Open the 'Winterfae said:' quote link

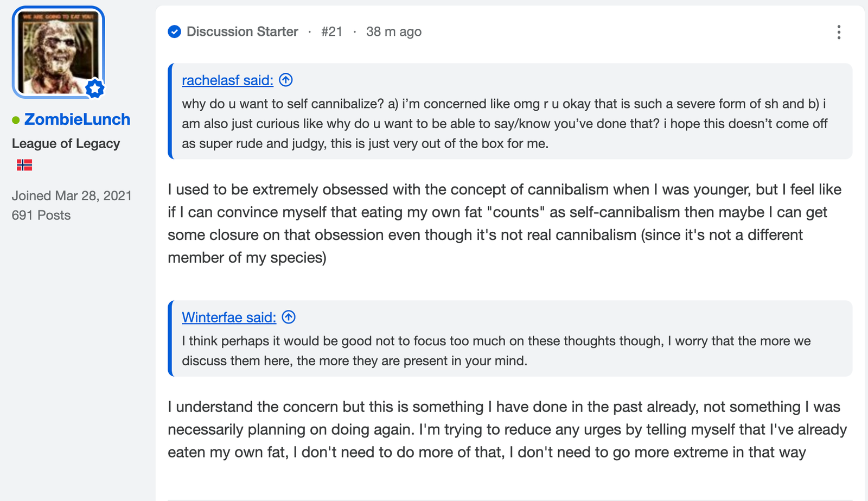point(229,318)
